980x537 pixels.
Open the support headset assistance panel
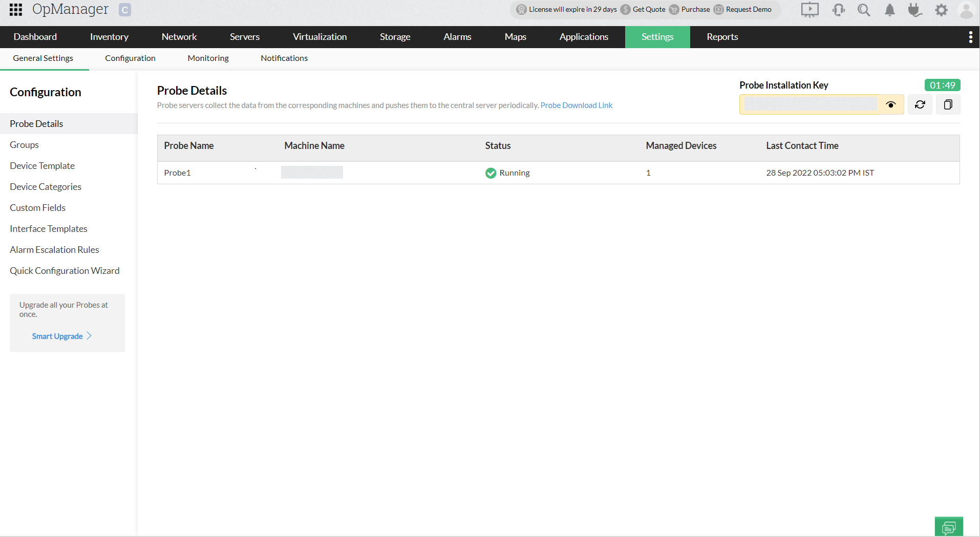pyautogui.click(x=838, y=10)
